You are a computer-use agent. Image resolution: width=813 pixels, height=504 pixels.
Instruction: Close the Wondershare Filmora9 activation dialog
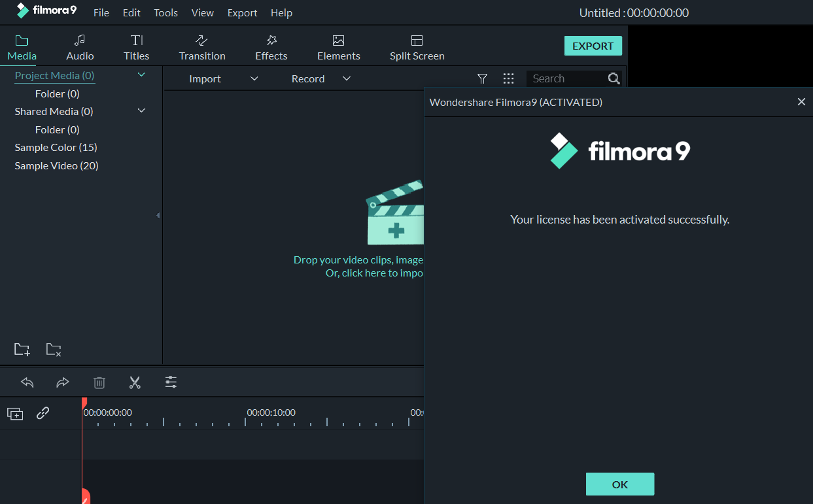point(801,102)
